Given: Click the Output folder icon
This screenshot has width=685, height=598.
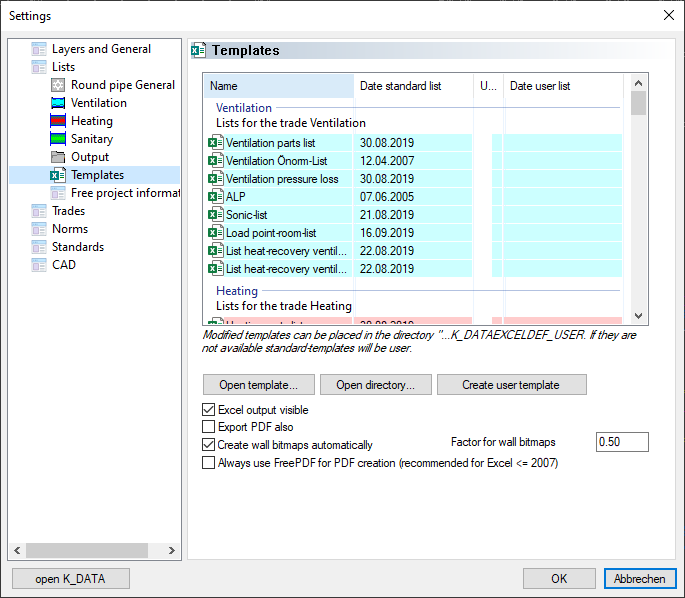Looking at the screenshot, I should [58, 157].
